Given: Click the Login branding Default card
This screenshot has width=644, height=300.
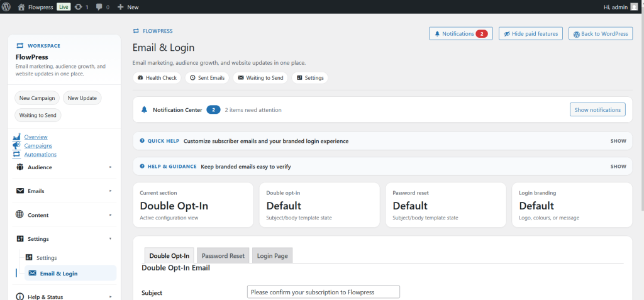Looking at the screenshot, I should pos(572,204).
